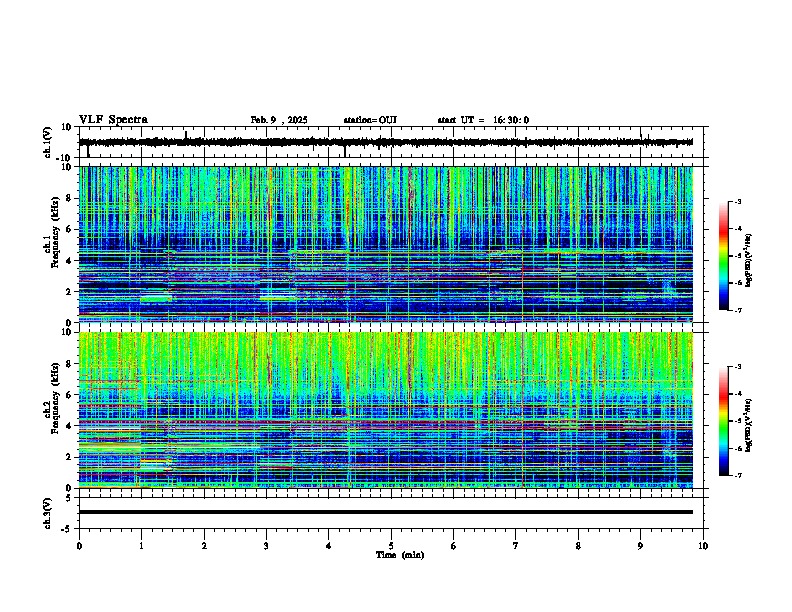Click the ch.2 spectrogram color scale bar
Image resolution: width=792 pixels, height=612 pixels.
point(724,421)
